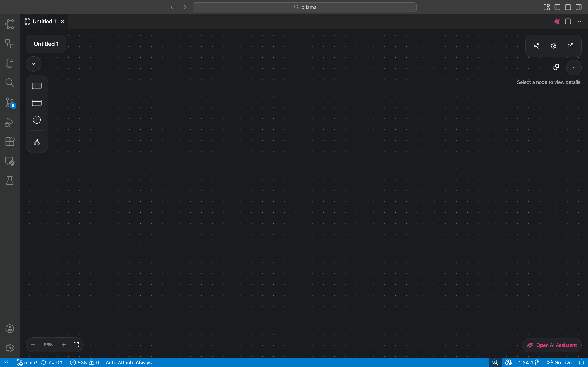Toggle the secondary side panel
Image resolution: width=588 pixels, height=367 pixels.
click(579, 7)
